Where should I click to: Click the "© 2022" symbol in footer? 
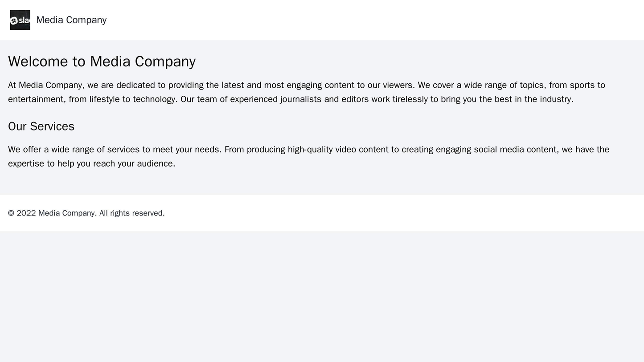[x=22, y=213]
